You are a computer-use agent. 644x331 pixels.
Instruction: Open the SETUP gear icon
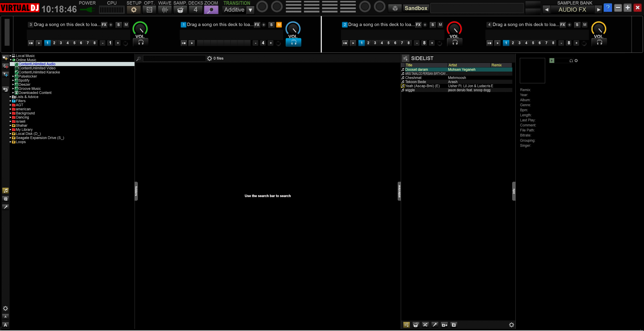[x=134, y=10]
